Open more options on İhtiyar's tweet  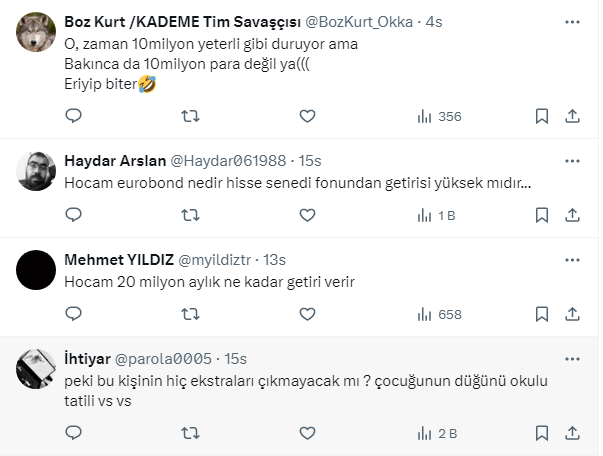[571, 358]
